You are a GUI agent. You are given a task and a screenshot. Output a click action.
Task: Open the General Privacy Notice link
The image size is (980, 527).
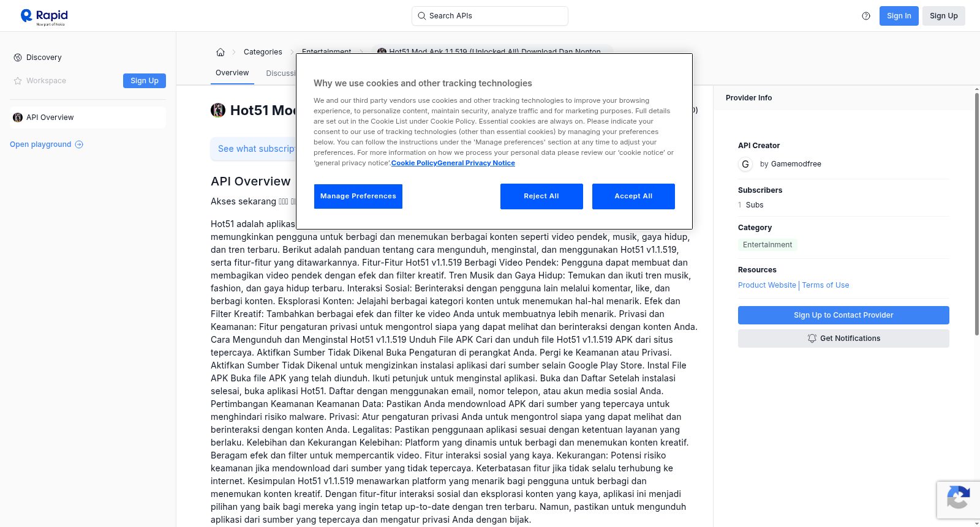(476, 163)
